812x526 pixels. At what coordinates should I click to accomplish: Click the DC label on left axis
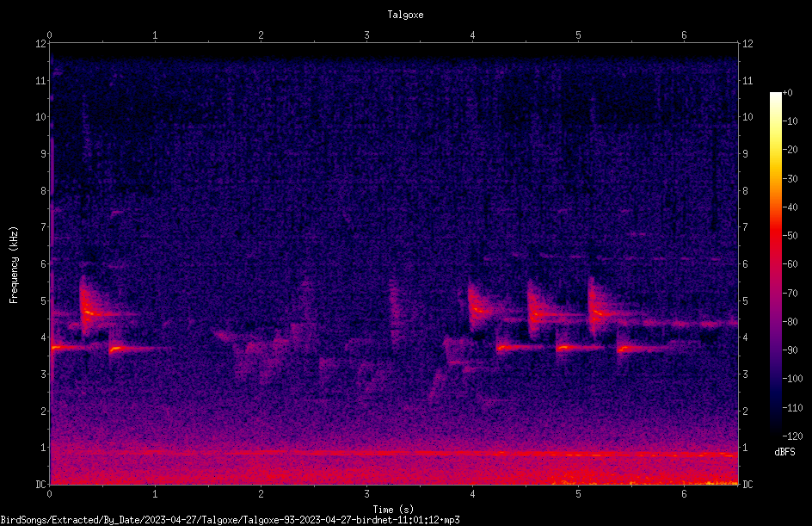pyautogui.click(x=41, y=484)
